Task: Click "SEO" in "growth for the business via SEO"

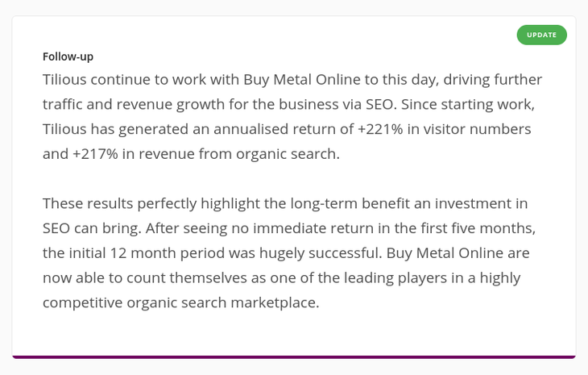Action: pyautogui.click(x=379, y=104)
